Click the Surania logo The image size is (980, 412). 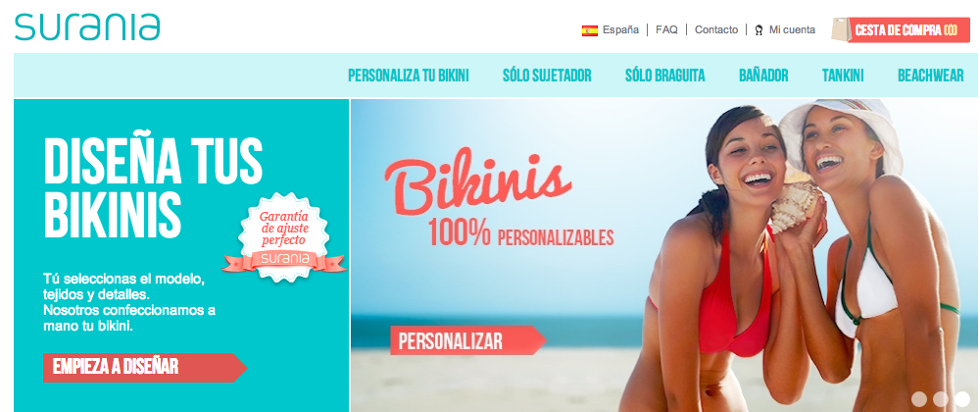[x=87, y=26]
